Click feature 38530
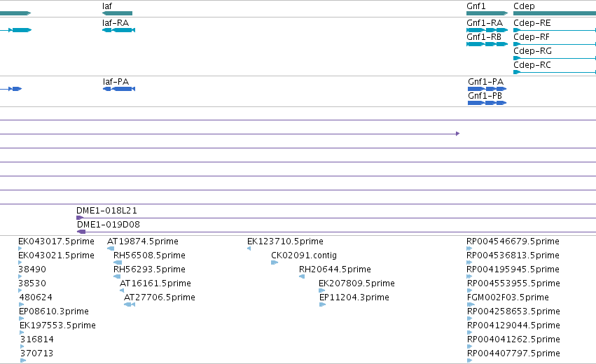 [32, 283]
